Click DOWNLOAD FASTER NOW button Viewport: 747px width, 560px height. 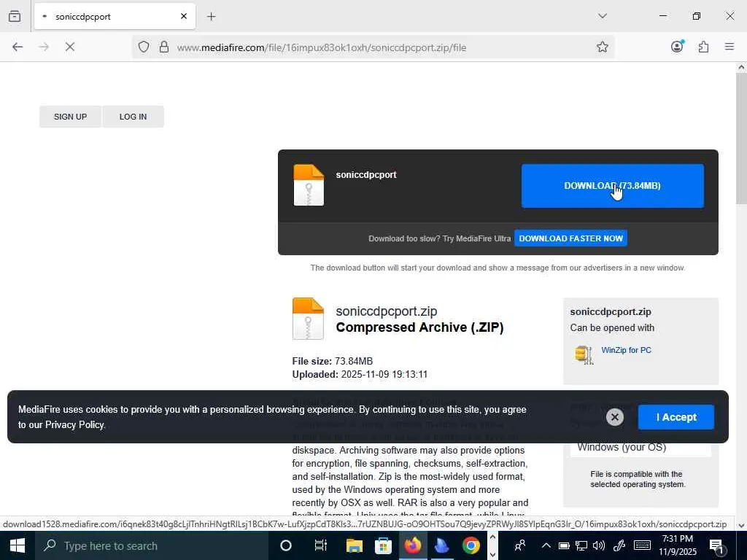[x=570, y=238]
